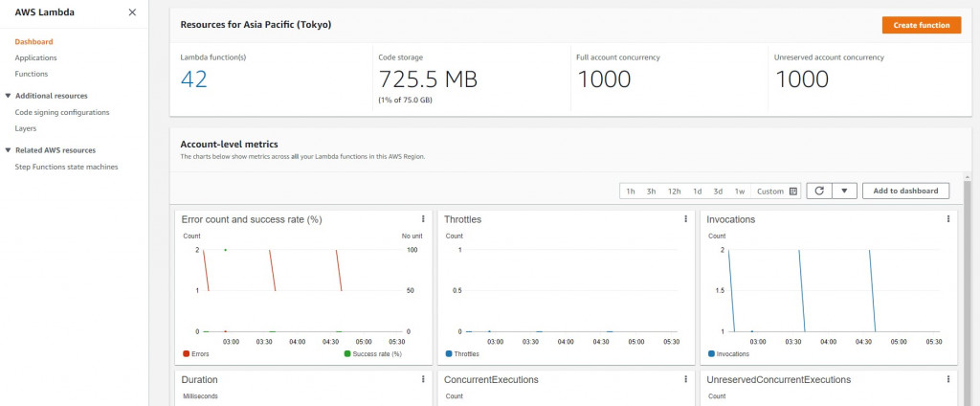Open the Throttles chart options menu
This screenshot has width=980, height=406.
click(x=686, y=219)
